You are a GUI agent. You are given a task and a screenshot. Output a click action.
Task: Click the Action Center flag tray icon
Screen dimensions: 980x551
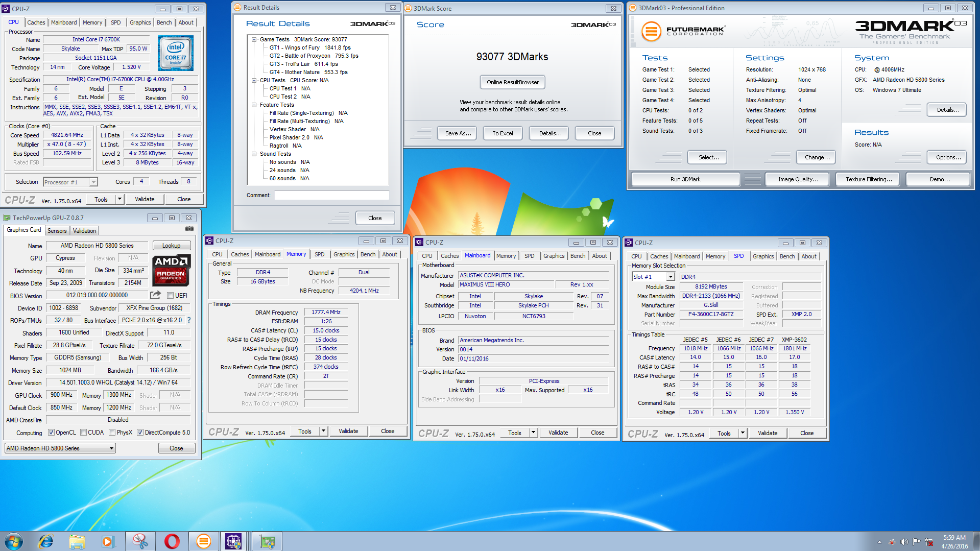(x=917, y=542)
